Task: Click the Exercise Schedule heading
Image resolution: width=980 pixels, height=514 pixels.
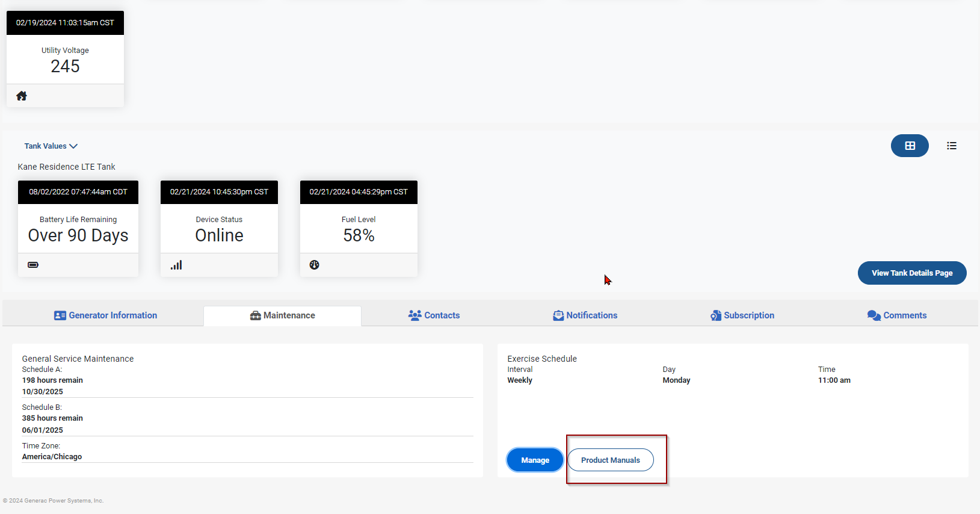Action: pyautogui.click(x=541, y=359)
